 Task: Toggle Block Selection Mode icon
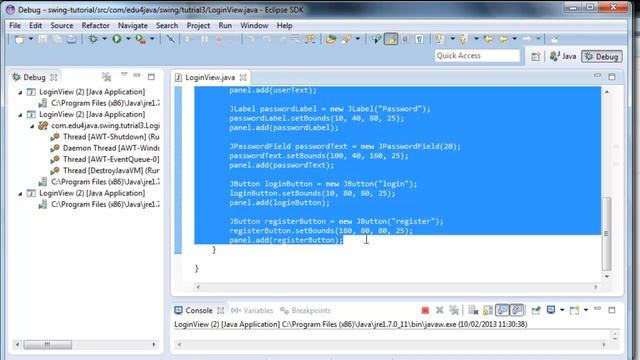click(405, 39)
